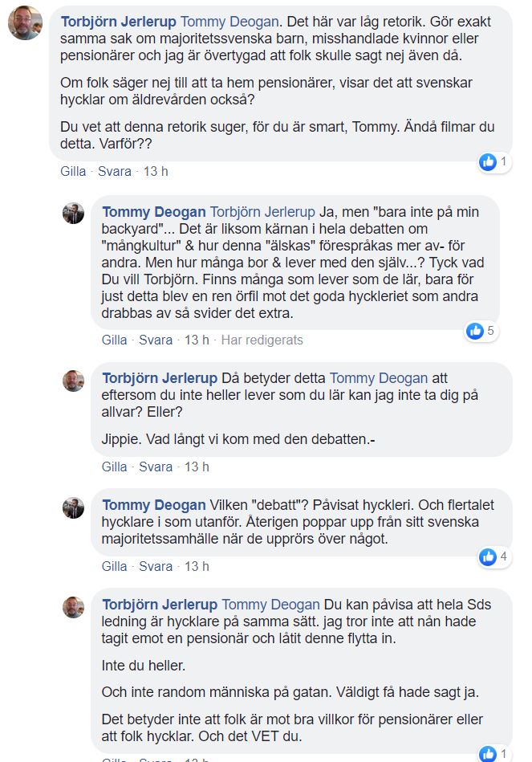
Task: Toggle Gilla on Tommy's "bara inte" reply
Action: pos(114,340)
